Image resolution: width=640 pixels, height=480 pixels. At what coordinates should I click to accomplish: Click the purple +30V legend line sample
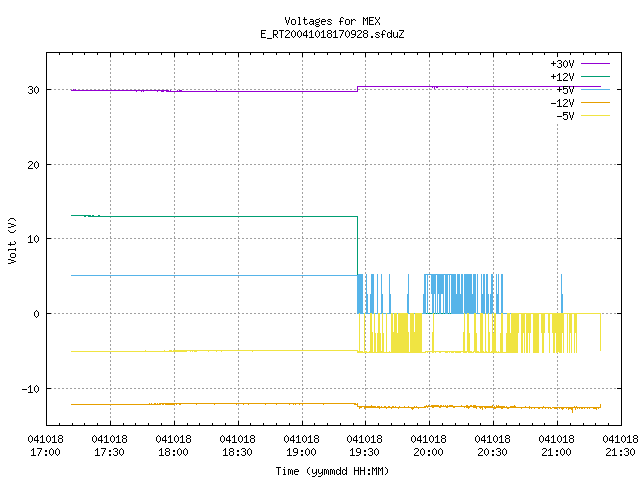[x=595, y=63]
